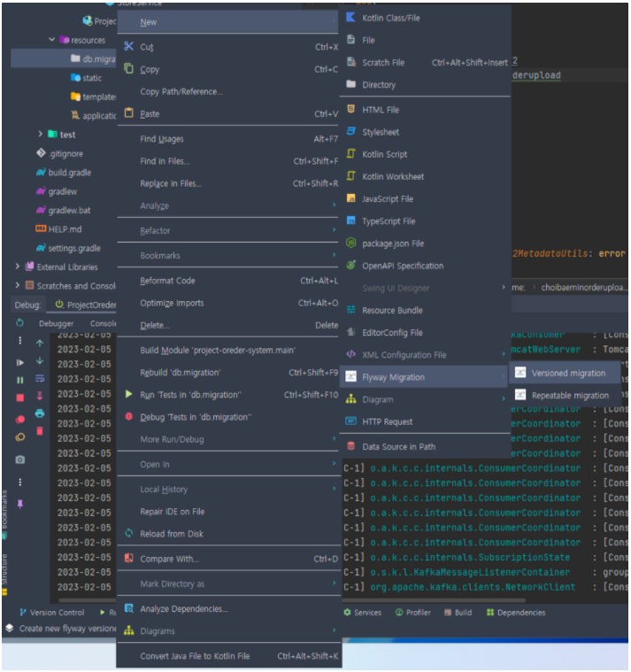Click the HTML File icon

coord(350,109)
